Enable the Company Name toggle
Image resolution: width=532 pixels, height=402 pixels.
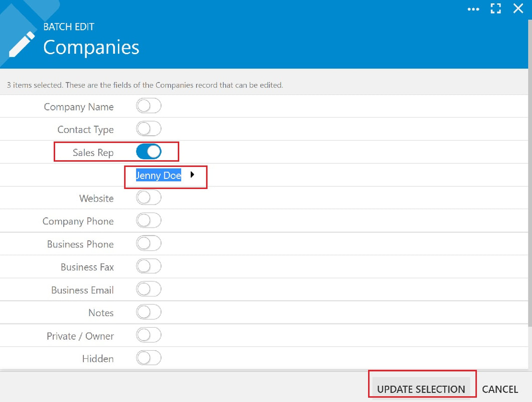pos(149,106)
